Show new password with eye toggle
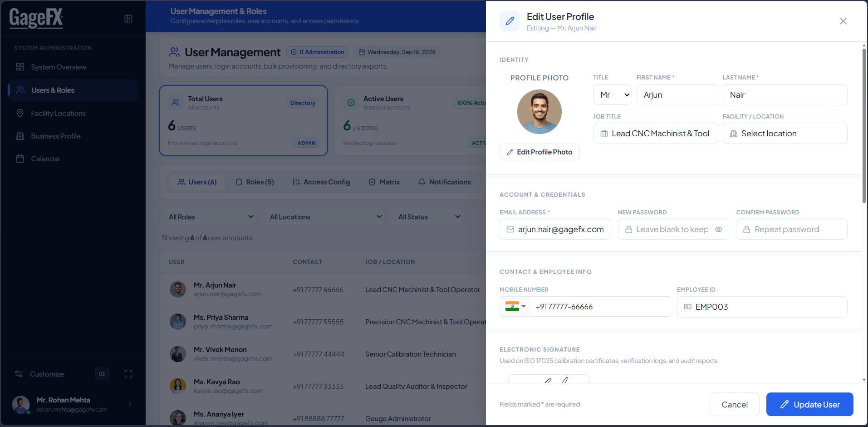The height and width of the screenshot is (427, 868). 719,230
